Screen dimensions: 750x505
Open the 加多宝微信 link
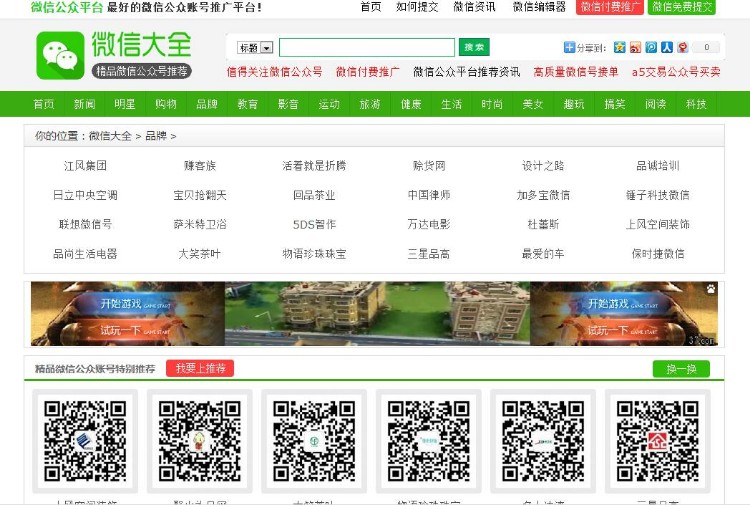point(543,195)
